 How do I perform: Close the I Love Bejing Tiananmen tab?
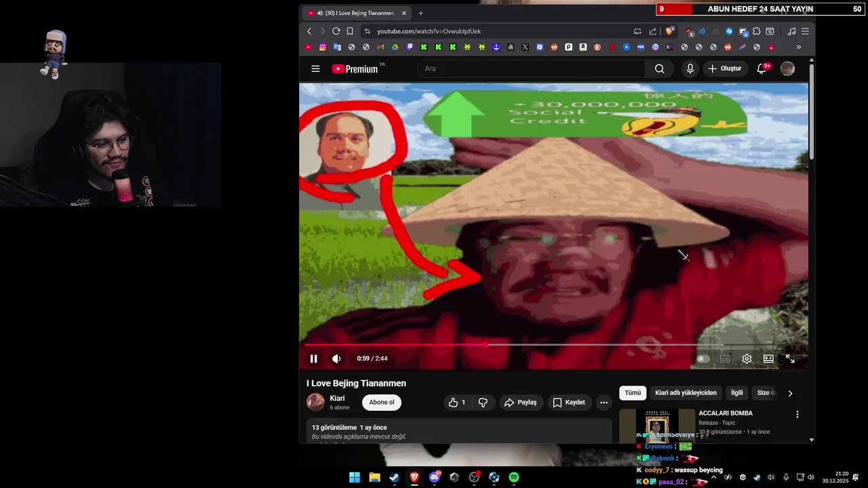[403, 13]
